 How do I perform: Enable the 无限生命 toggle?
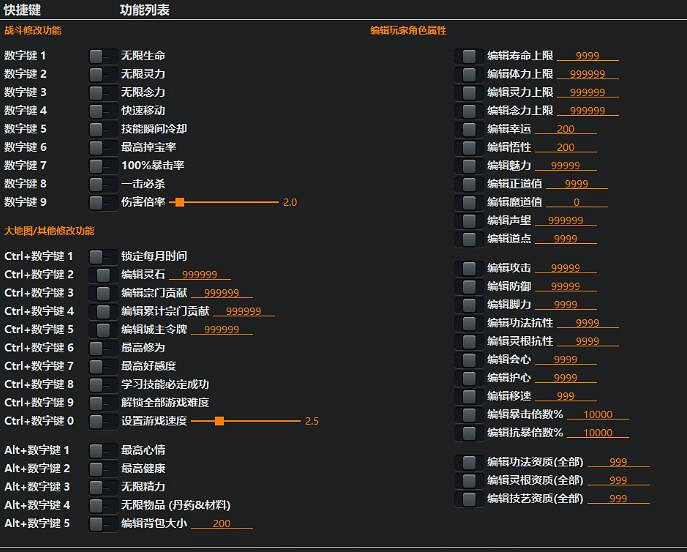pos(102,56)
